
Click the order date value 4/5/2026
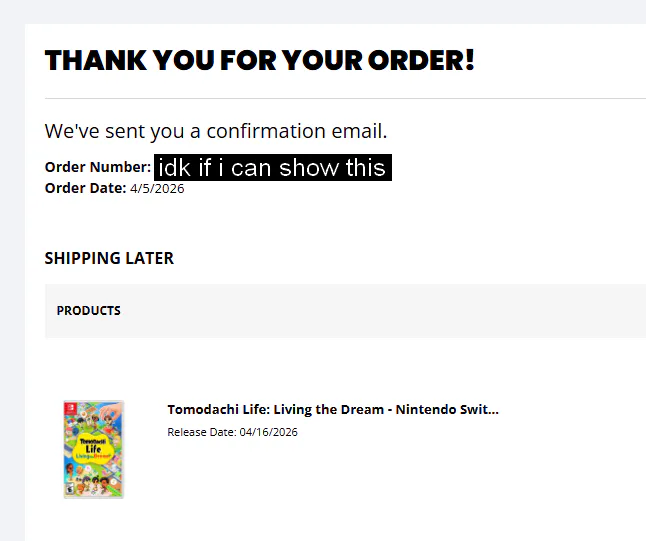[157, 188]
